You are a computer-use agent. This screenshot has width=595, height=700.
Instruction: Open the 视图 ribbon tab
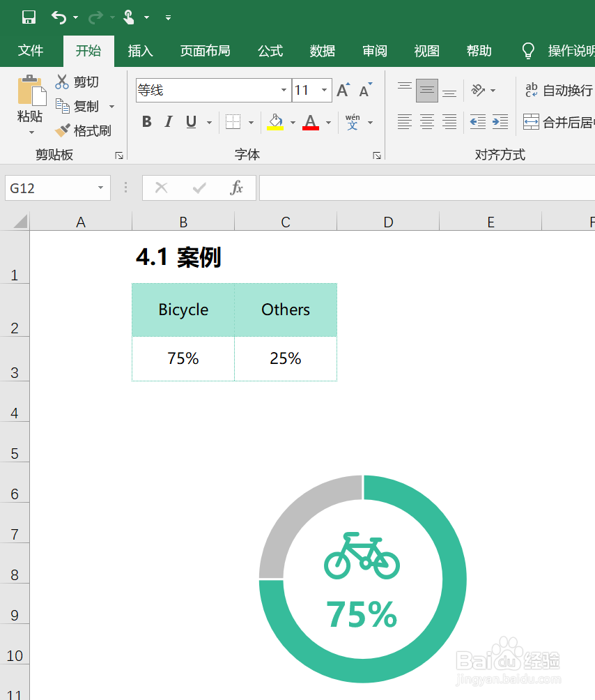(x=427, y=51)
